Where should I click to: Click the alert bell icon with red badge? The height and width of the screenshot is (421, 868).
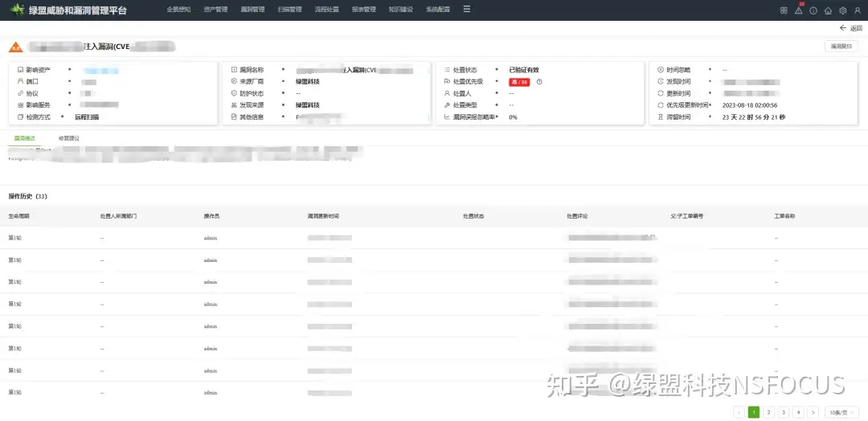pos(798,10)
